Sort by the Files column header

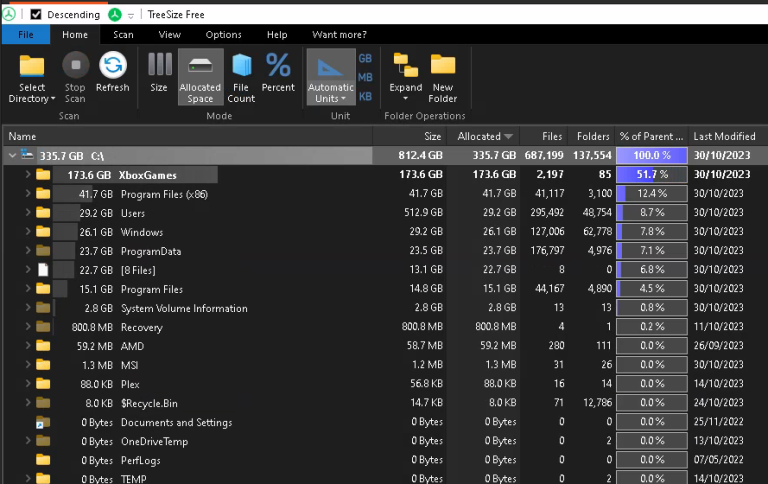544,136
